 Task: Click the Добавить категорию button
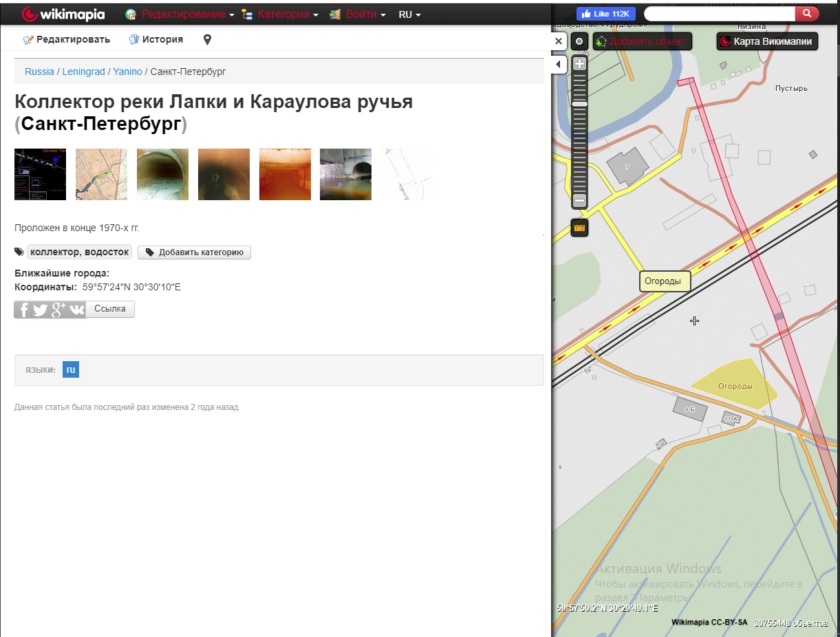click(195, 252)
